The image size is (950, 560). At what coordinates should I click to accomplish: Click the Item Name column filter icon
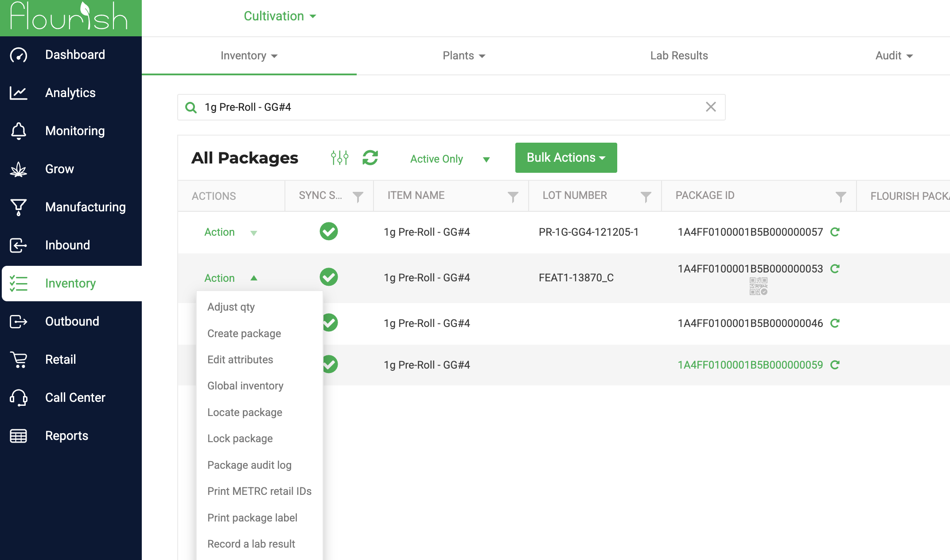513,196
